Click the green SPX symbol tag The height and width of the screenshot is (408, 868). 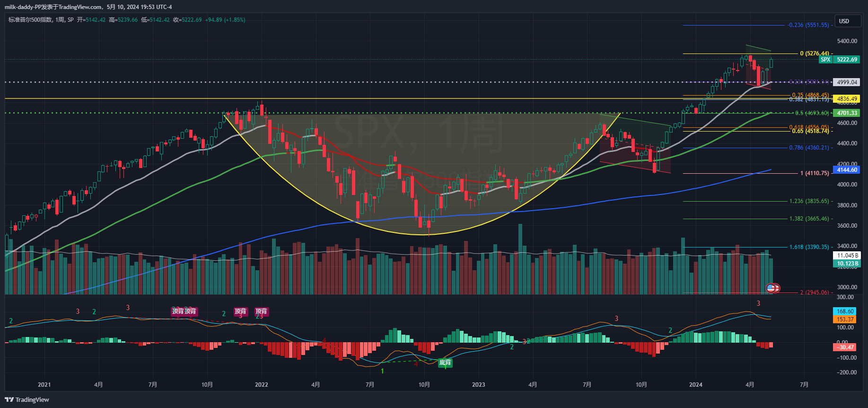tap(825, 60)
